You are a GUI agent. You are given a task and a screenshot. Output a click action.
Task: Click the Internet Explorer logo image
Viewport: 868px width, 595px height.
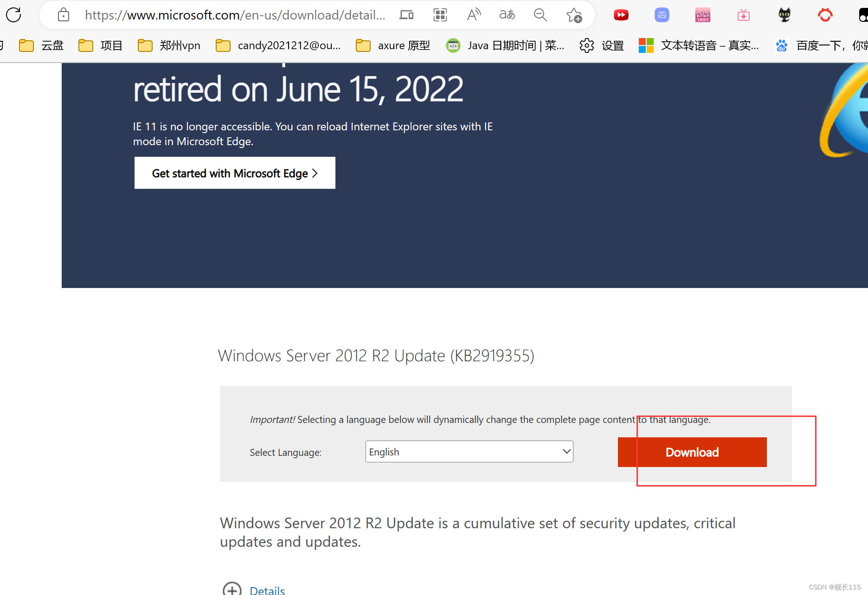click(x=844, y=111)
